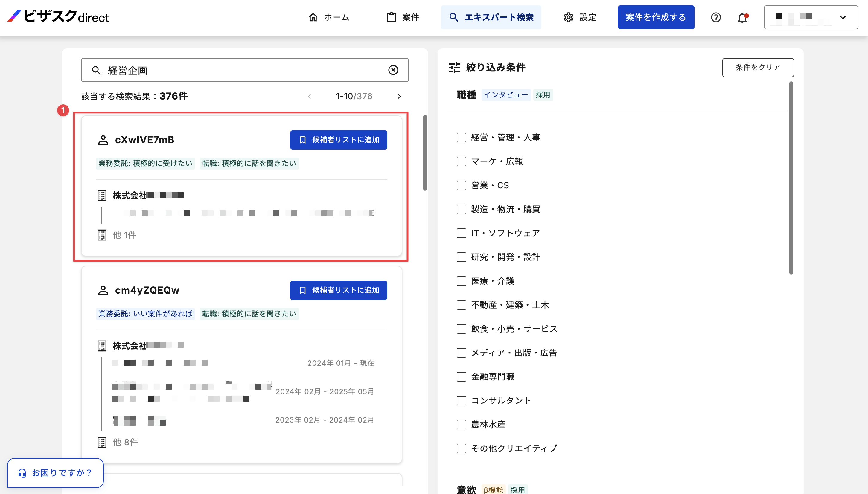
Task: Open the profile named cm4yZQEQw
Action: 147,290
